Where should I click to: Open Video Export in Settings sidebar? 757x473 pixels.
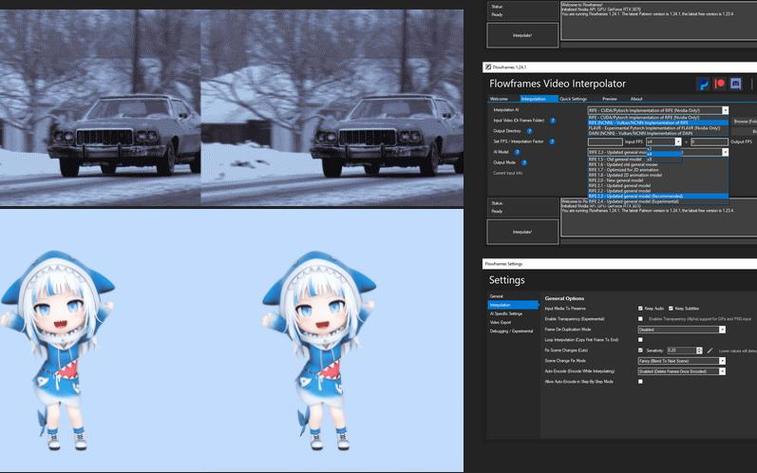(x=500, y=322)
